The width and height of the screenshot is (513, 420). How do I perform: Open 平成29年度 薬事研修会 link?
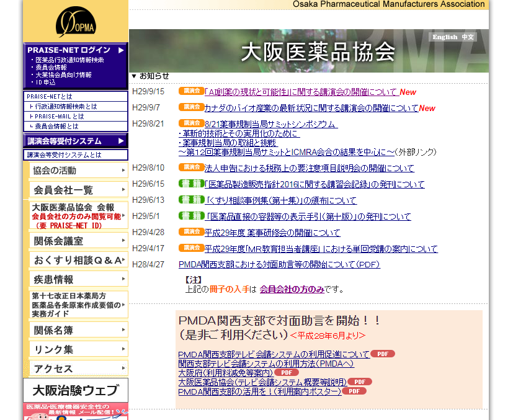(x=272, y=233)
